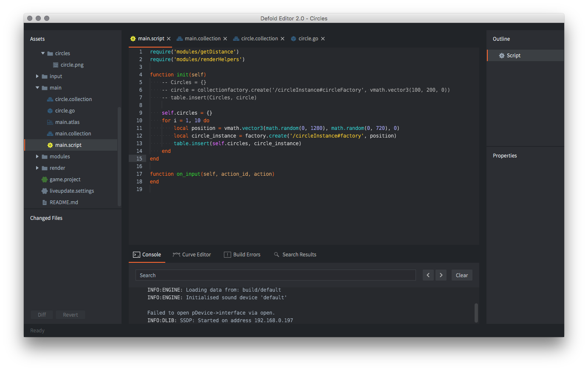Open the Search Results tab
The width and height of the screenshot is (588, 371).
(x=295, y=255)
